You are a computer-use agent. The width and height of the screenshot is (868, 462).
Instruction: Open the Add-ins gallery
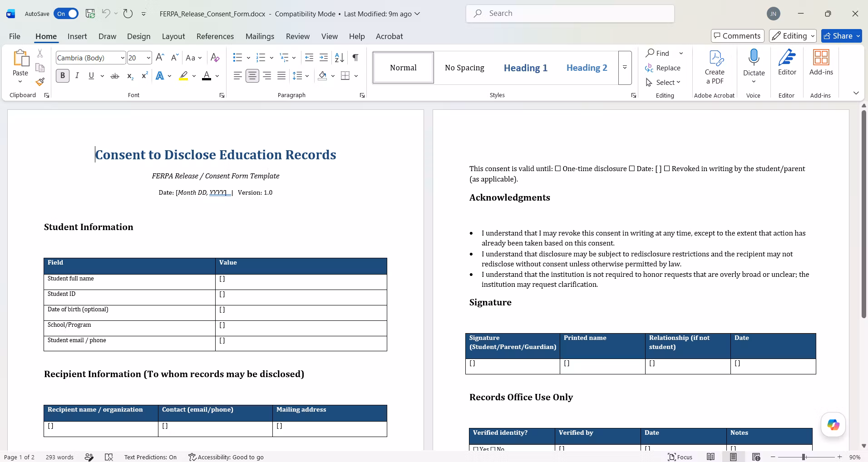(x=821, y=63)
